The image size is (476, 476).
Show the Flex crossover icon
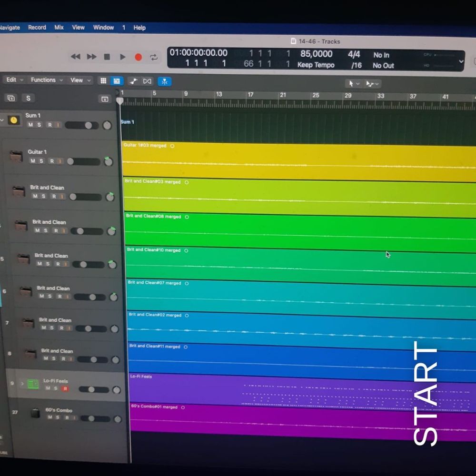pyautogui.click(x=147, y=81)
